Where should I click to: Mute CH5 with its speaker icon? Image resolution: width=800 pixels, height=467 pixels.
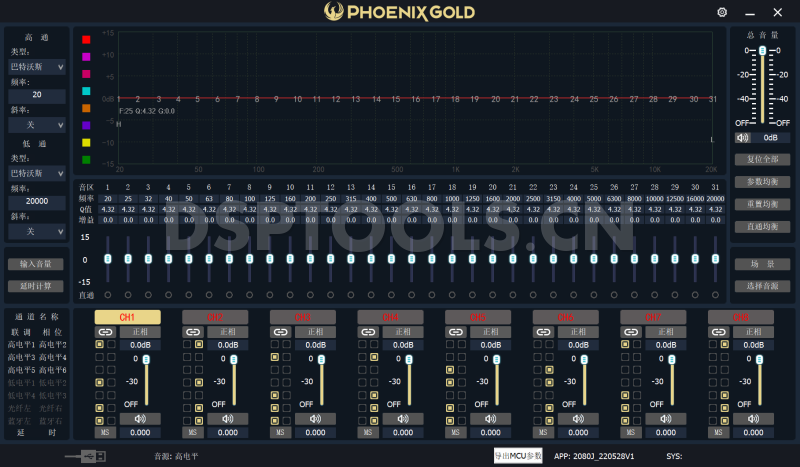click(491, 419)
